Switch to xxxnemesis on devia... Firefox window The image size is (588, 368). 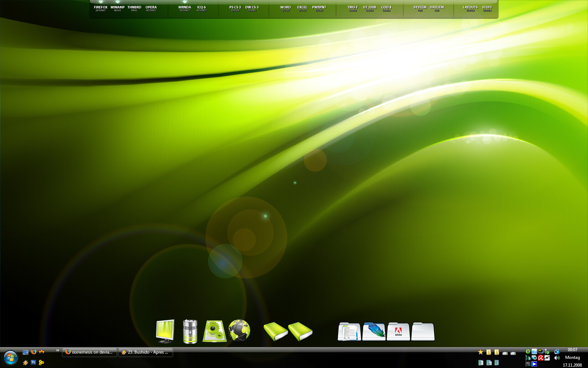coord(89,352)
